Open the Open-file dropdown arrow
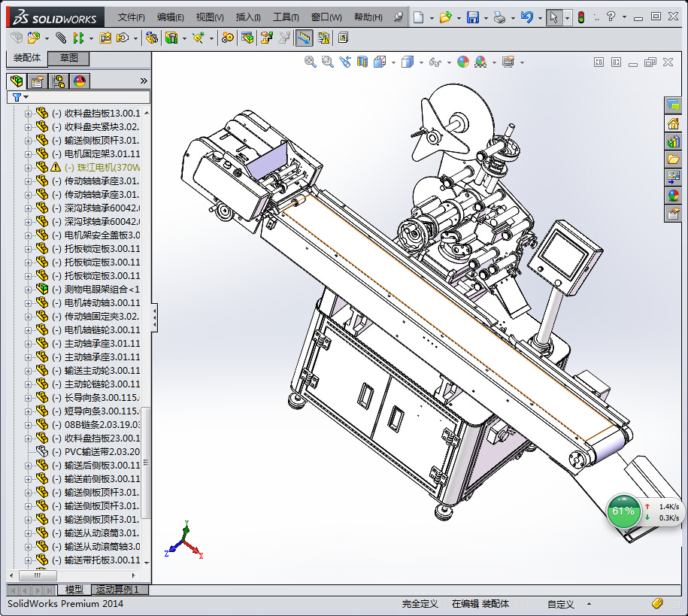This screenshot has height=616, width=688. coord(459,18)
